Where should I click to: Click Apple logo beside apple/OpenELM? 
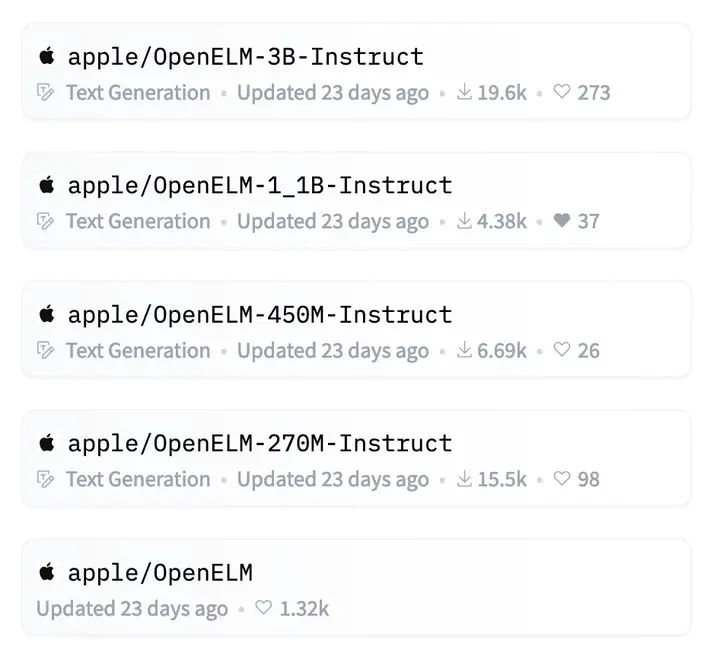46,572
